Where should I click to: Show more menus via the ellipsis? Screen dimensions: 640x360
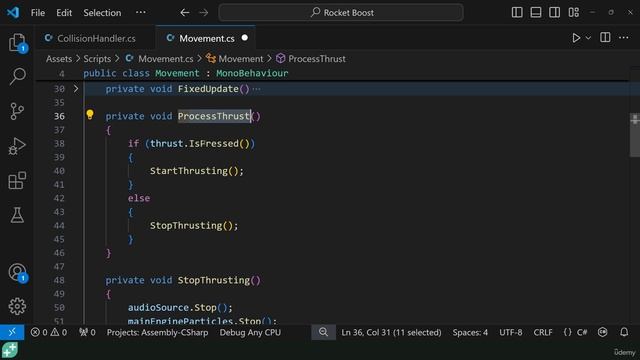141,12
